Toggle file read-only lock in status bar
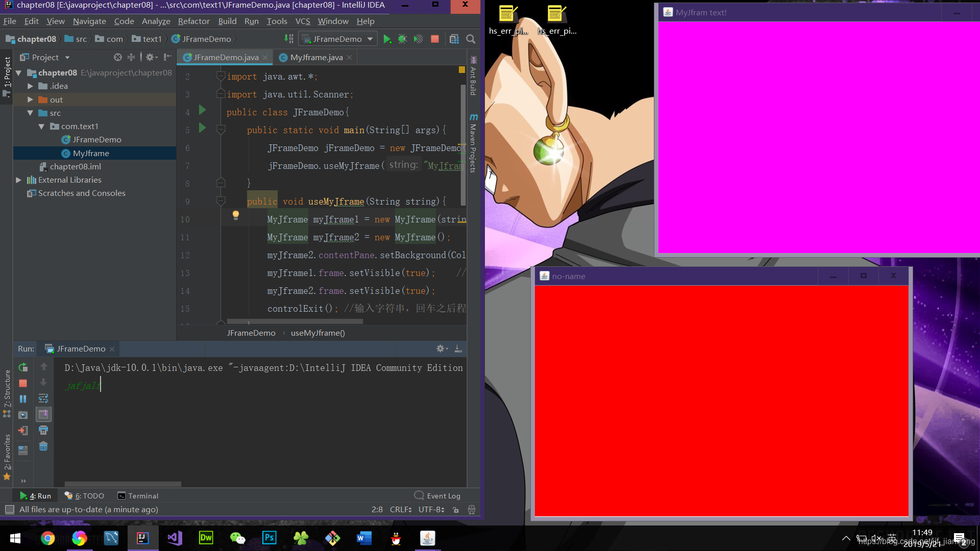 (456, 510)
